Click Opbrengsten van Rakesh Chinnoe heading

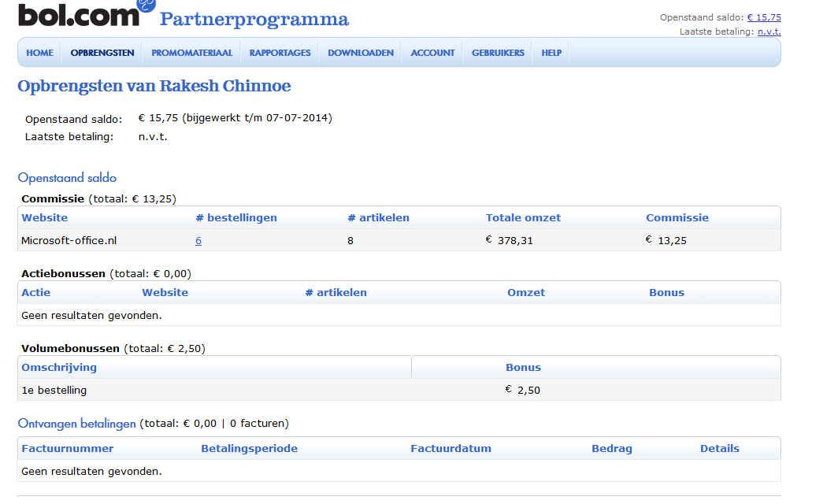coord(154,86)
